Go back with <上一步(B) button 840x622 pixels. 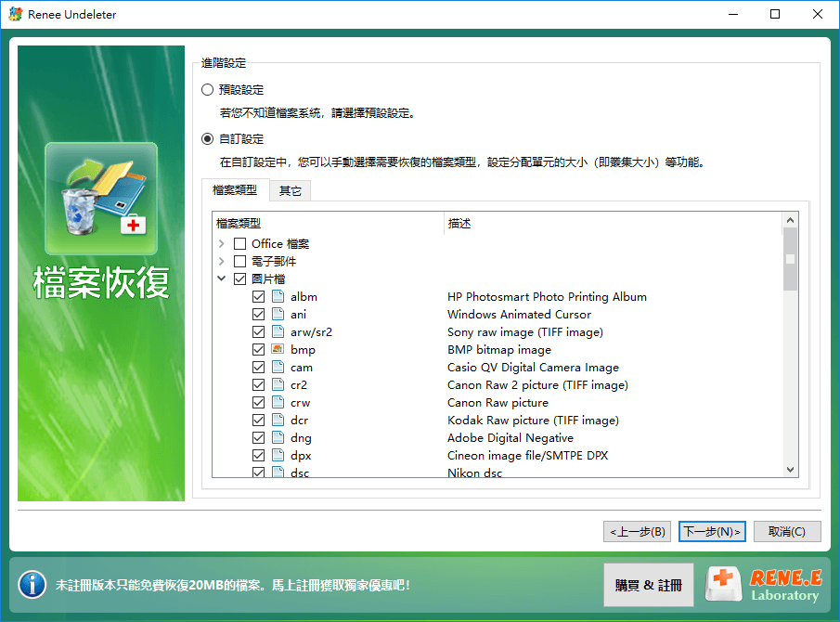(637, 531)
